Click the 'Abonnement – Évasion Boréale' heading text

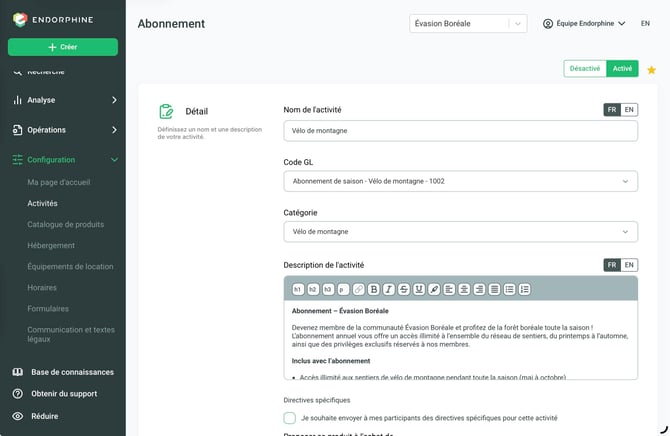(x=340, y=311)
